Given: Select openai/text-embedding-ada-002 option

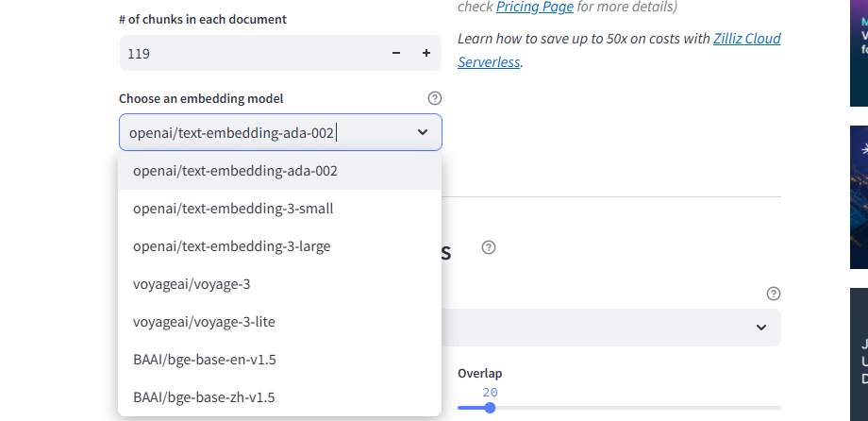Looking at the screenshot, I should point(235,171).
